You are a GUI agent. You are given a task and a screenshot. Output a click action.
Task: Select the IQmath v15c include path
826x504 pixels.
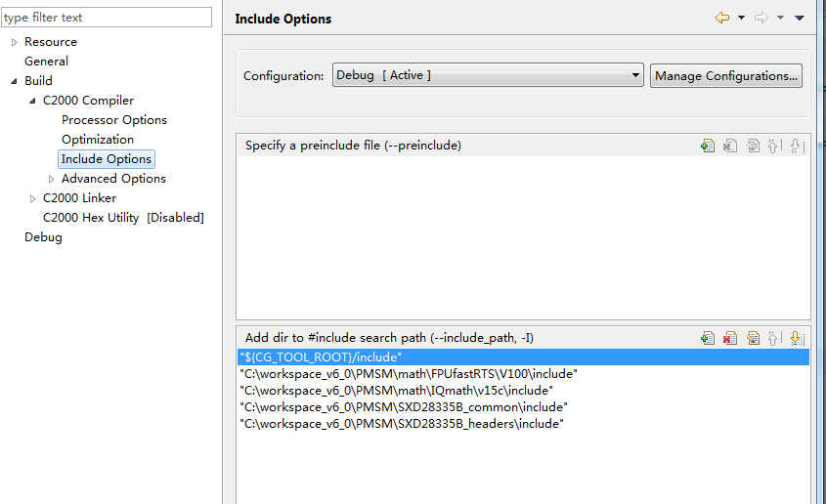395,390
